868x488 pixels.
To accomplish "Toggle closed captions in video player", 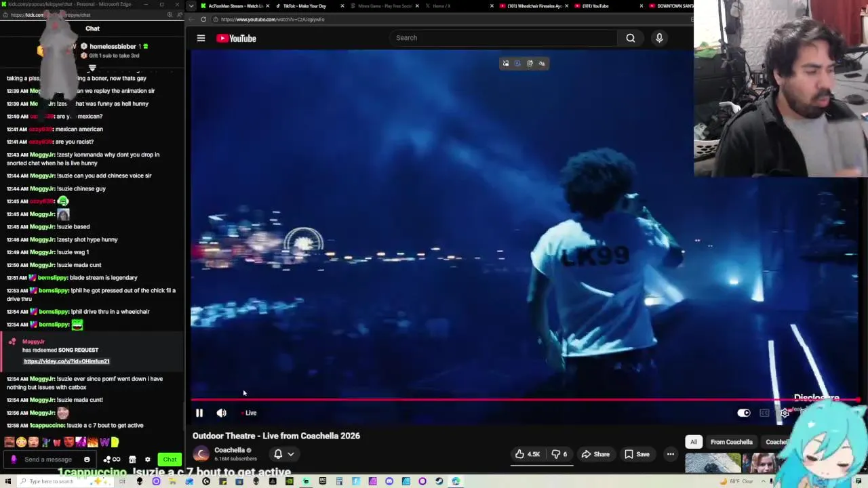I will pyautogui.click(x=764, y=413).
